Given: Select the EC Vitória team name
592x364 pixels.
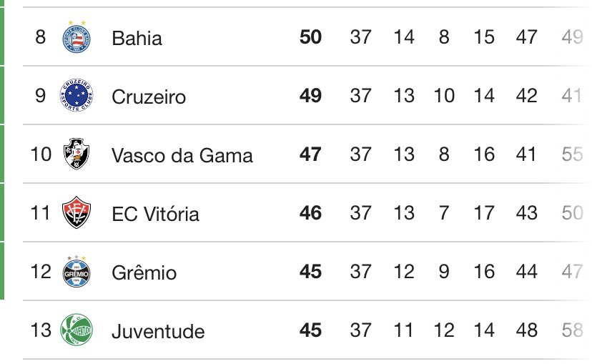Looking at the screenshot, I should tap(155, 213).
